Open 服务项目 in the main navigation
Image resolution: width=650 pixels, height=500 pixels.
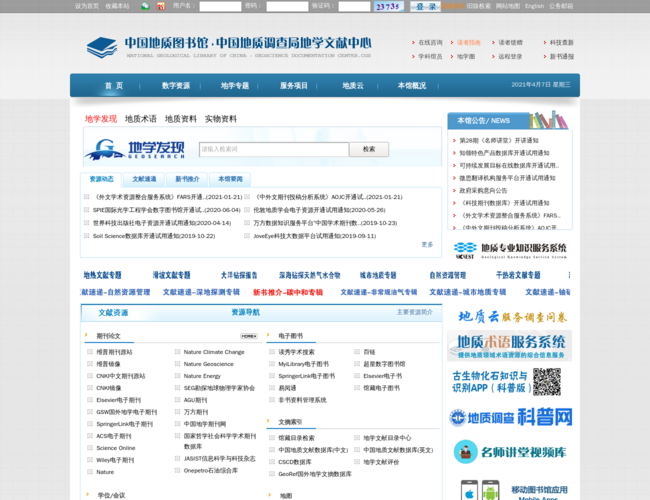[293, 85]
